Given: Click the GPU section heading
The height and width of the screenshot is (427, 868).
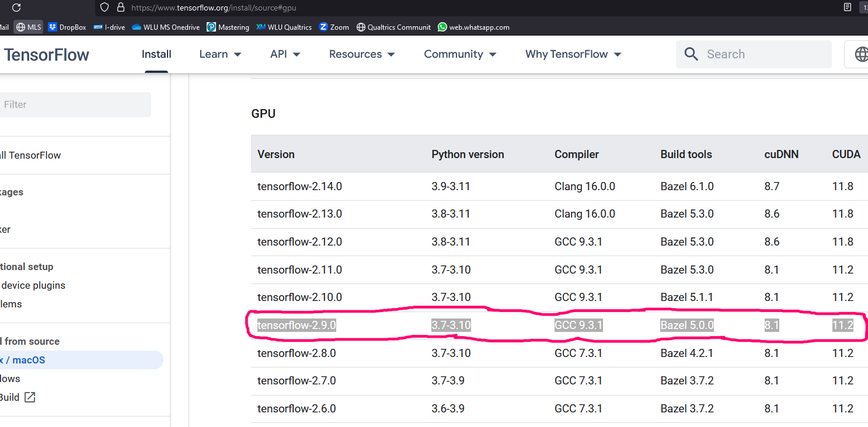Looking at the screenshot, I should click(x=263, y=114).
